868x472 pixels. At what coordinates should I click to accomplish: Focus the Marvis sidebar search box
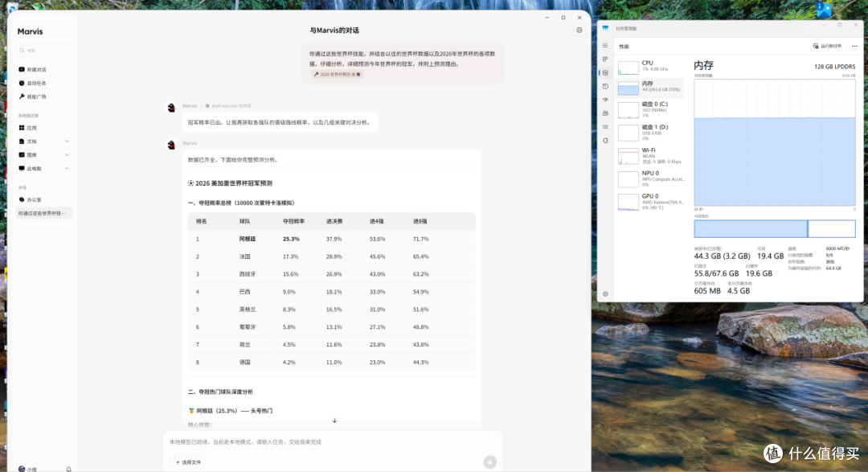point(44,51)
